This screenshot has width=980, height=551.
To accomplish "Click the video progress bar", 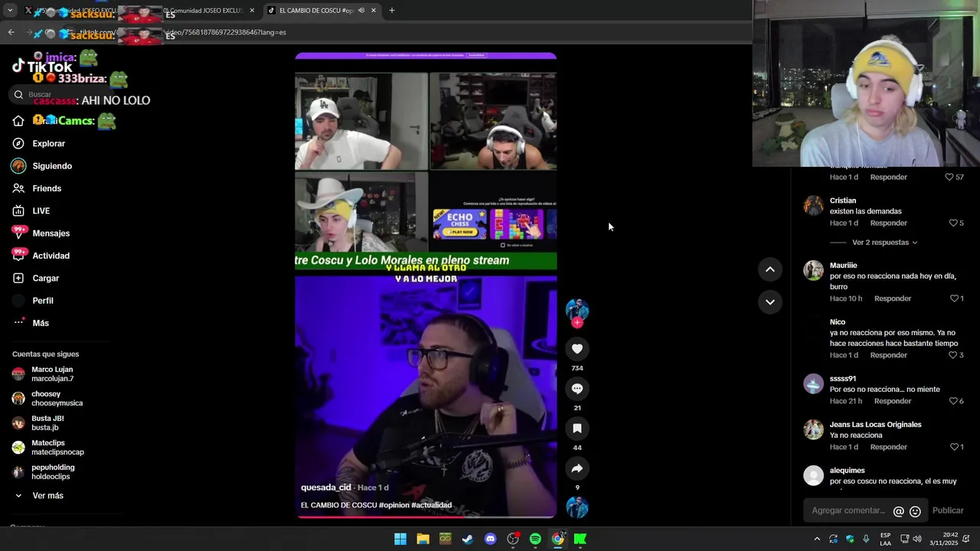I will pos(426,517).
